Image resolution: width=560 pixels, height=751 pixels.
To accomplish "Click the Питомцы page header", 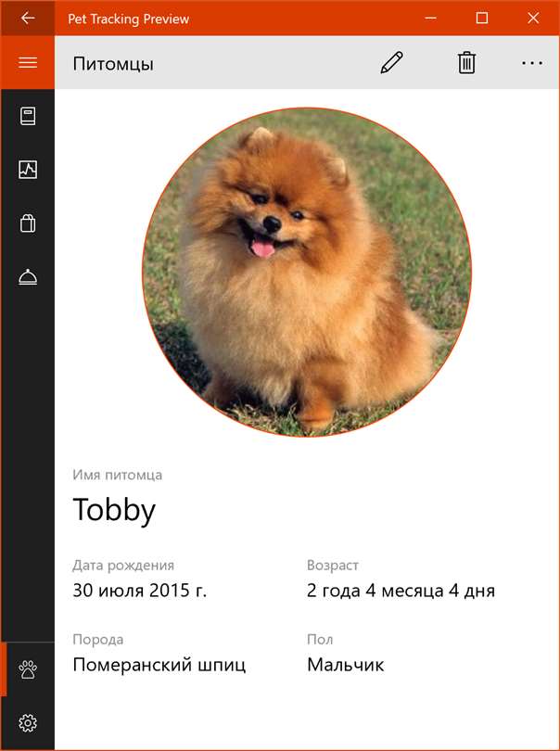I will tap(113, 64).
